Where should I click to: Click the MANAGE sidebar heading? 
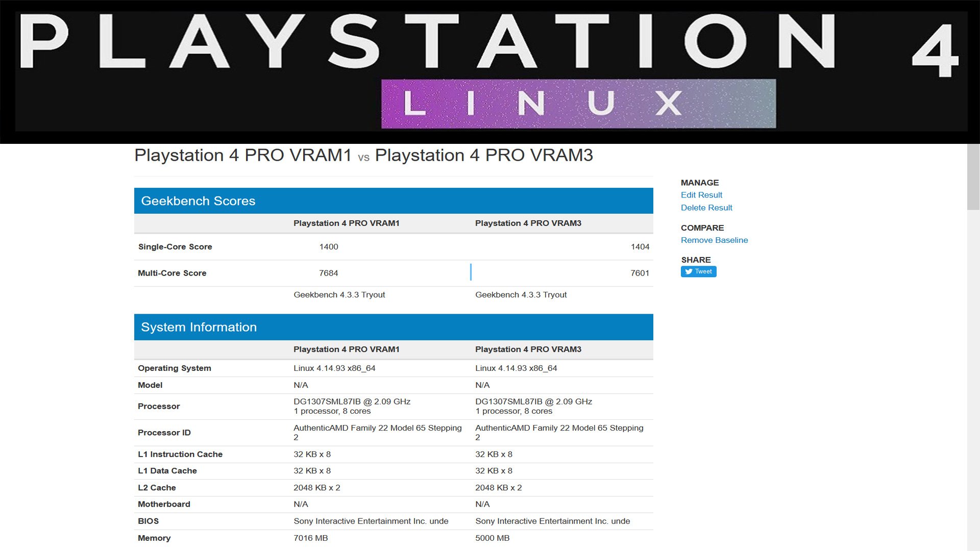click(700, 183)
